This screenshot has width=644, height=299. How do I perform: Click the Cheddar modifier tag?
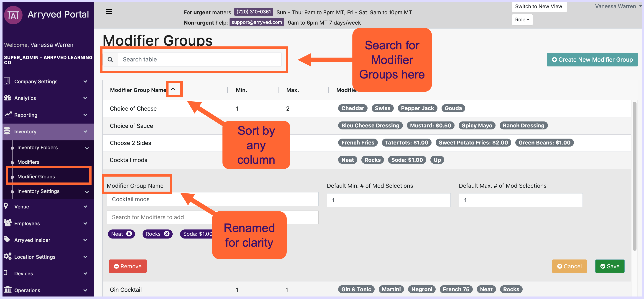(353, 108)
